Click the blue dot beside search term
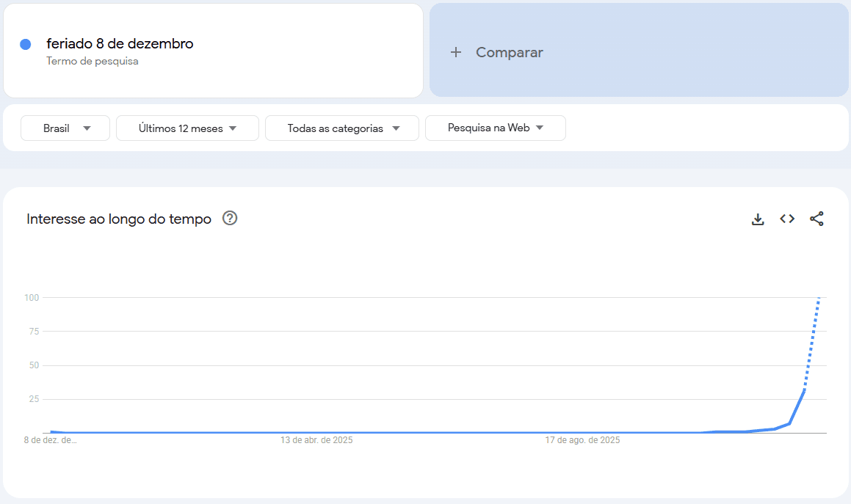 pyautogui.click(x=26, y=45)
